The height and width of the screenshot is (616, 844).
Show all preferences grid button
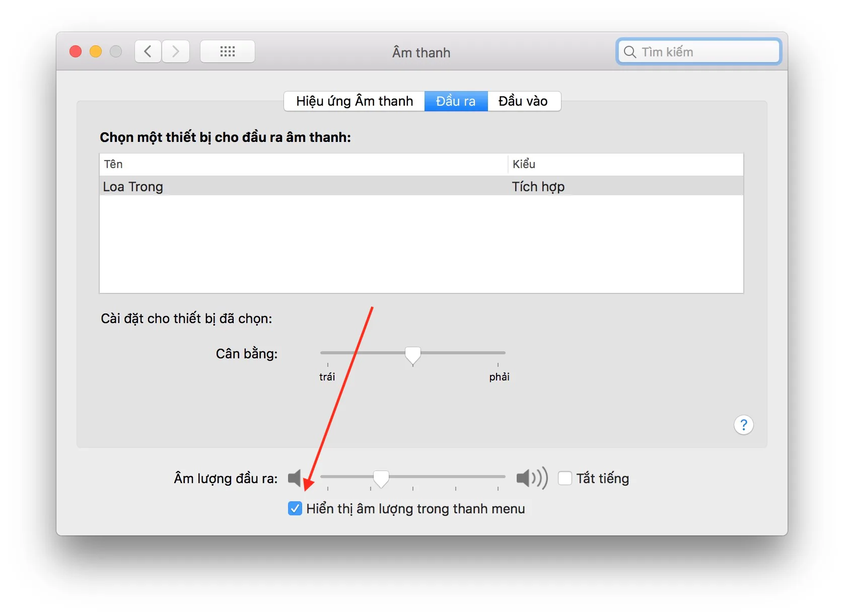click(228, 51)
